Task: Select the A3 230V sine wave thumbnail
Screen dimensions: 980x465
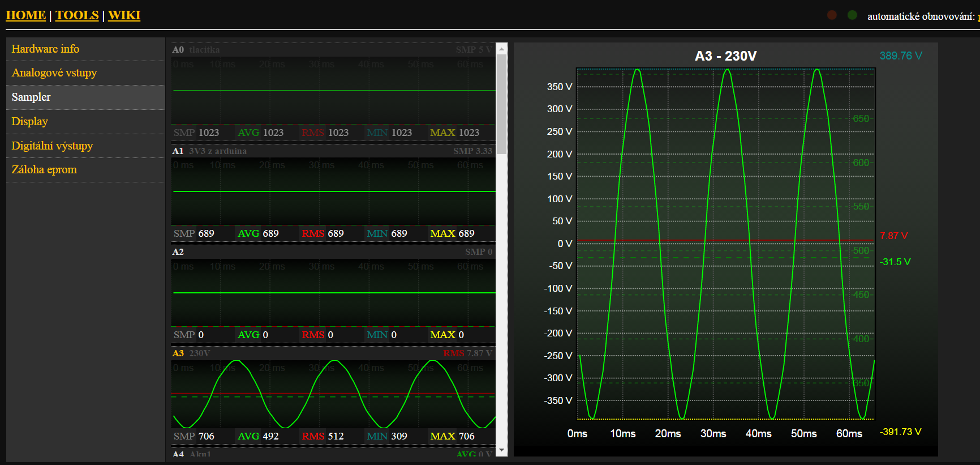Action: click(333, 394)
